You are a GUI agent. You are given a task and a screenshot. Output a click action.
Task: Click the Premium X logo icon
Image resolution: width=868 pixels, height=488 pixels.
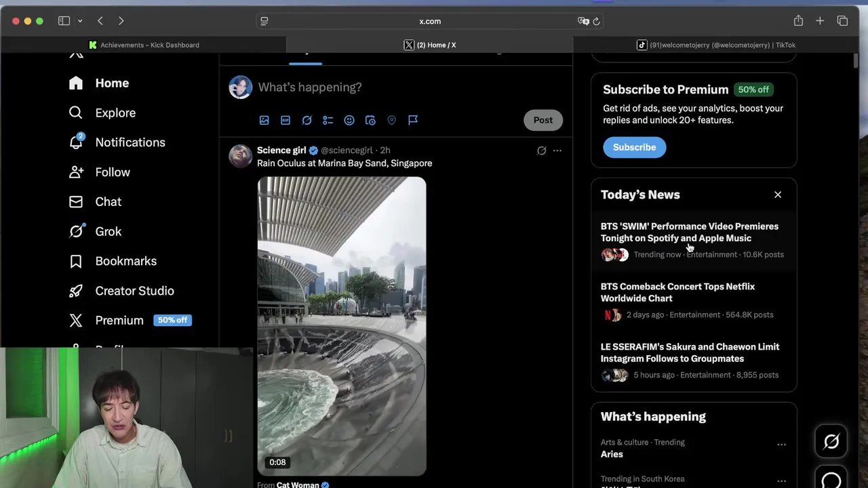76,320
